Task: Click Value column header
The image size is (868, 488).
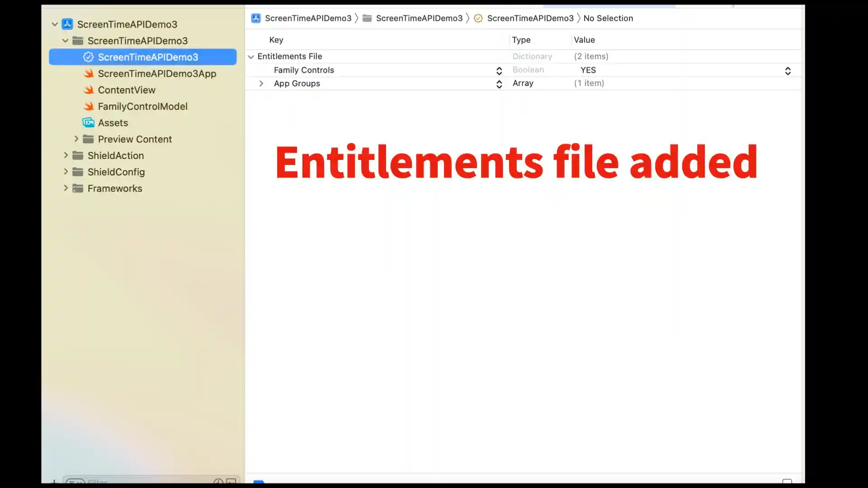Action: tap(584, 40)
